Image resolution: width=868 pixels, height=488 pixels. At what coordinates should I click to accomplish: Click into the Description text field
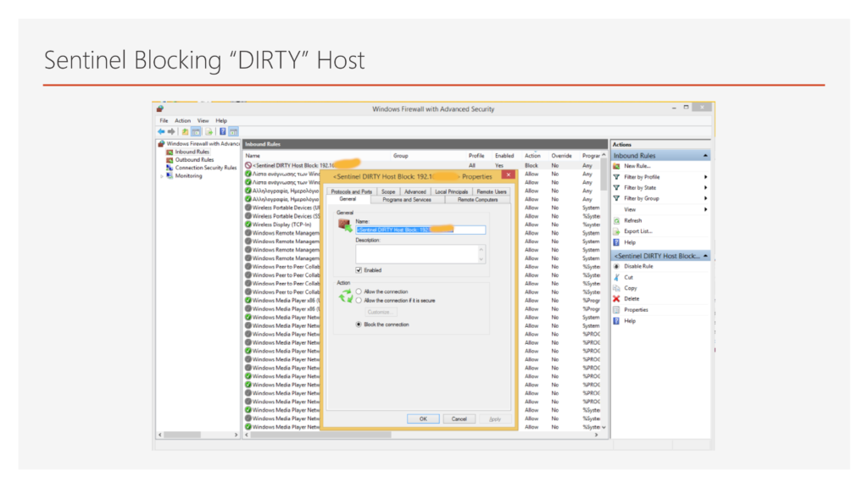click(417, 253)
